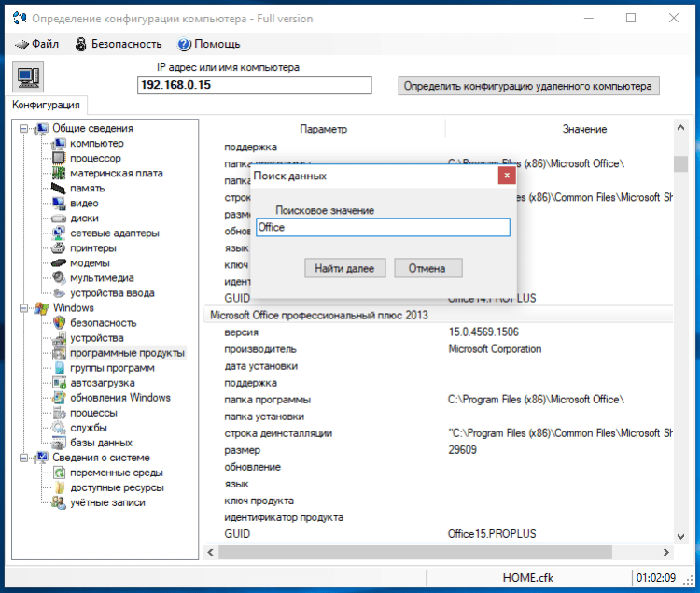Click the обновления Windows icon
The image size is (700, 593).
pos(59,398)
